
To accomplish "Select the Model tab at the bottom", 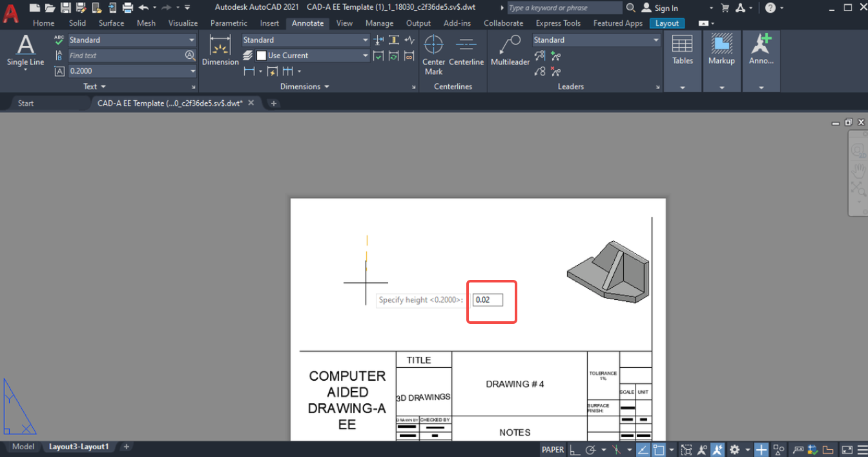I will [23, 446].
